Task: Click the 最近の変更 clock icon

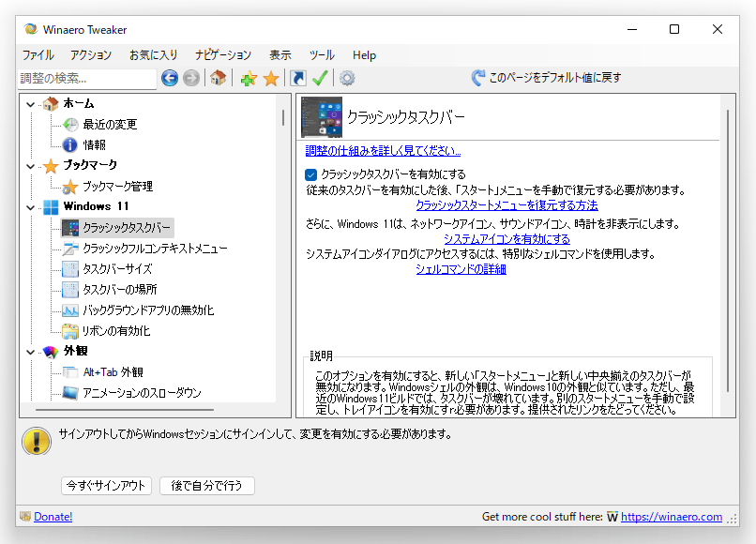Action: 70,125
